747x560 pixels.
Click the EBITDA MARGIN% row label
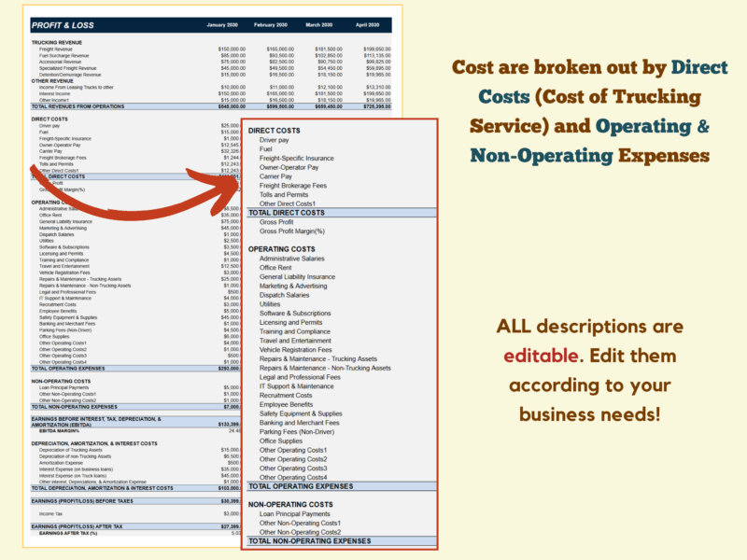coord(59,431)
